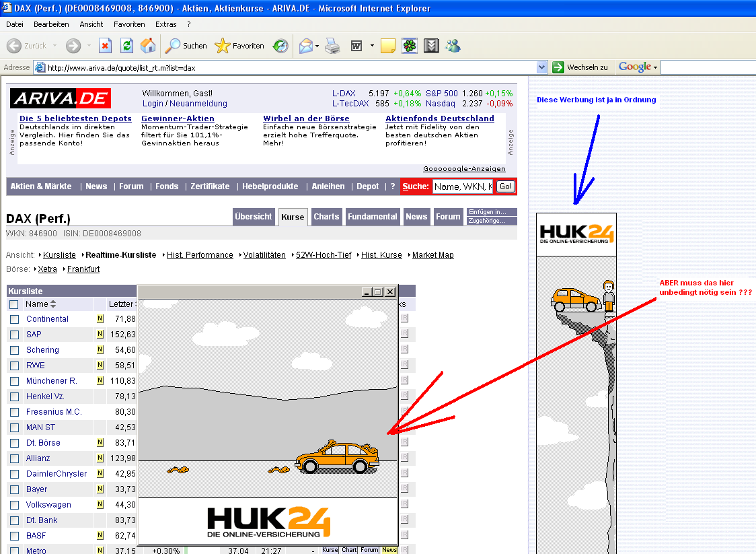This screenshot has height=554, width=756.
Task: Open the address bar dropdown arrow
Action: pyautogui.click(x=542, y=67)
